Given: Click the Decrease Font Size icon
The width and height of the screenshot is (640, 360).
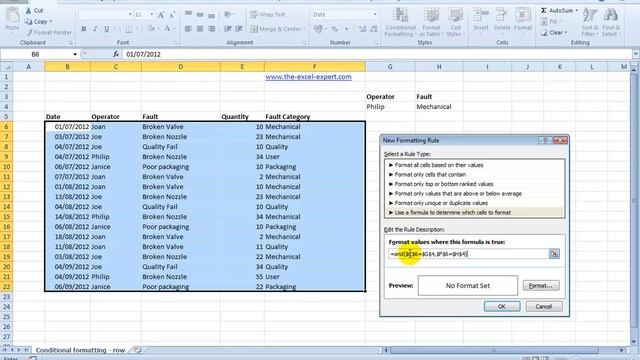Looking at the screenshot, I should [172, 15].
